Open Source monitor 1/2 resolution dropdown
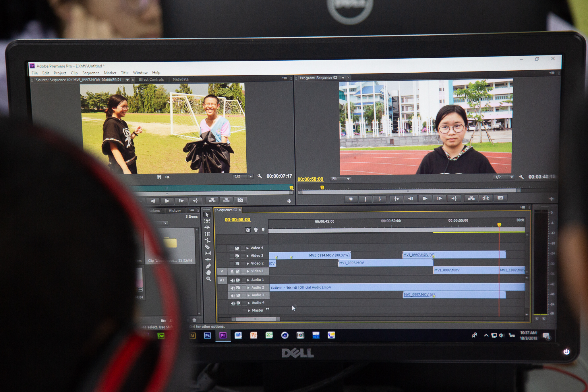The image size is (588, 392). point(243,176)
